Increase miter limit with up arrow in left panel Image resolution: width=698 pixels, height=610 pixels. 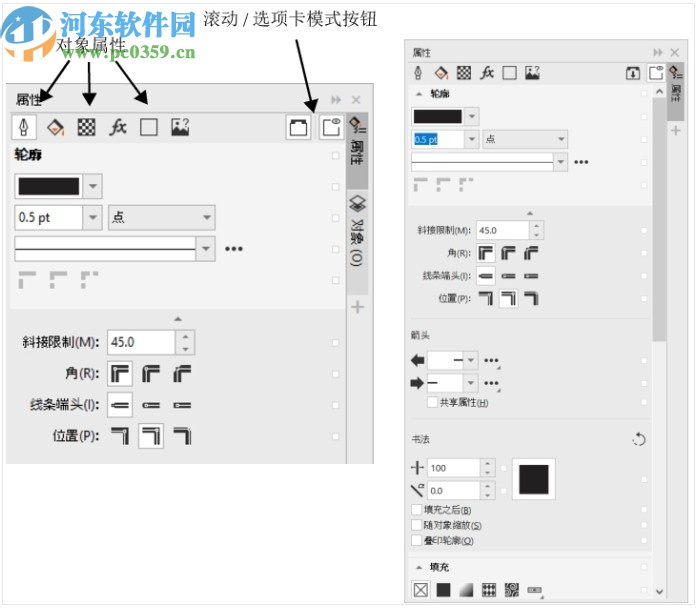pos(185,336)
